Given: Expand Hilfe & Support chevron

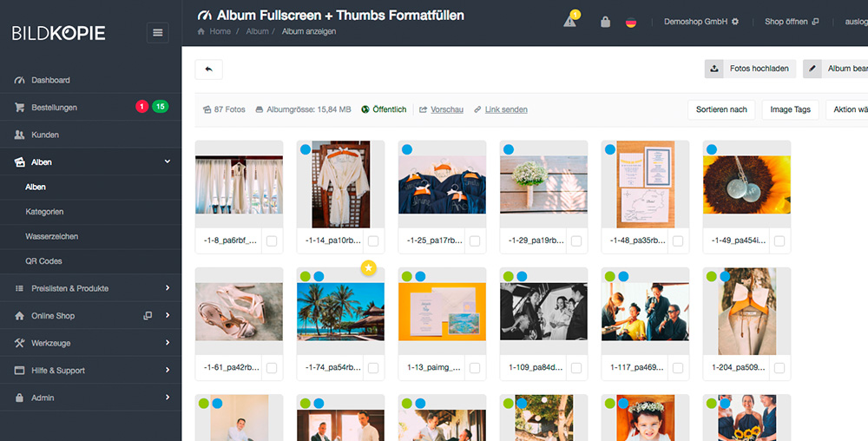Looking at the screenshot, I should pos(168,370).
